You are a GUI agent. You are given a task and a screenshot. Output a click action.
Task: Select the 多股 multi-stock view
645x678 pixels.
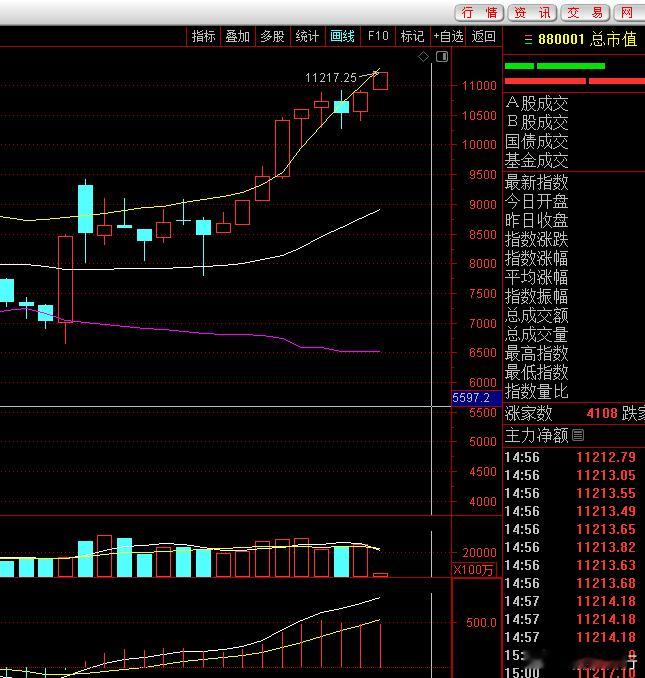[x=272, y=36]
